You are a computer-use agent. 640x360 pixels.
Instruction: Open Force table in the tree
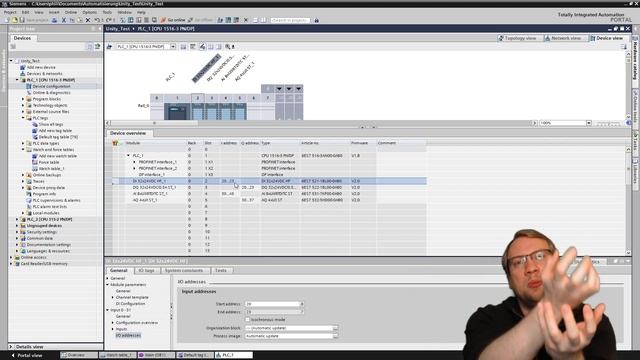pos(49,162)
